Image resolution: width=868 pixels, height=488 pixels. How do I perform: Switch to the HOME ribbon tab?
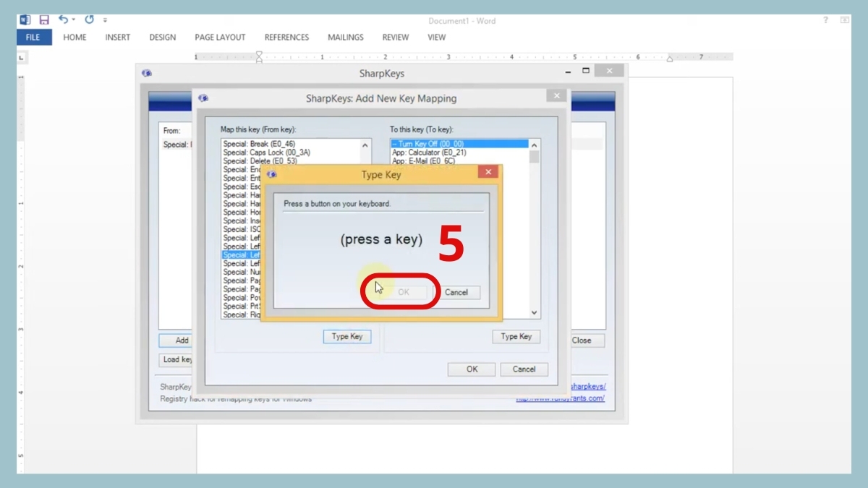75,38
